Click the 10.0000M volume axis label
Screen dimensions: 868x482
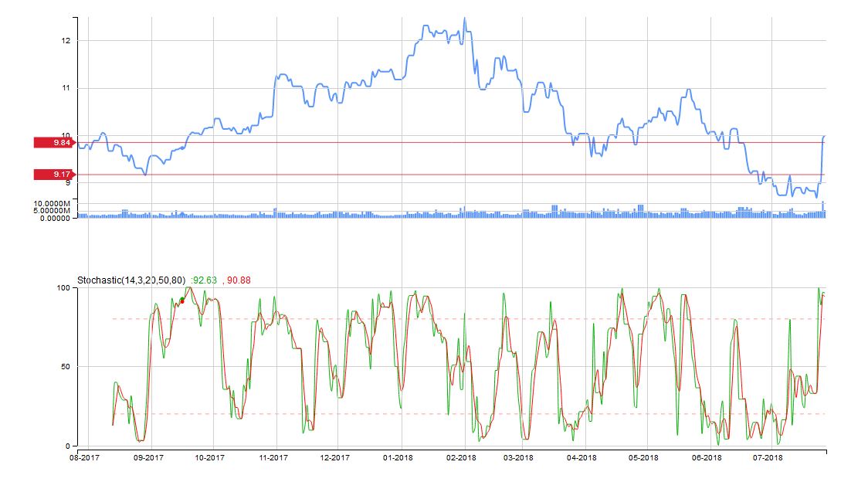click(52, 203)
